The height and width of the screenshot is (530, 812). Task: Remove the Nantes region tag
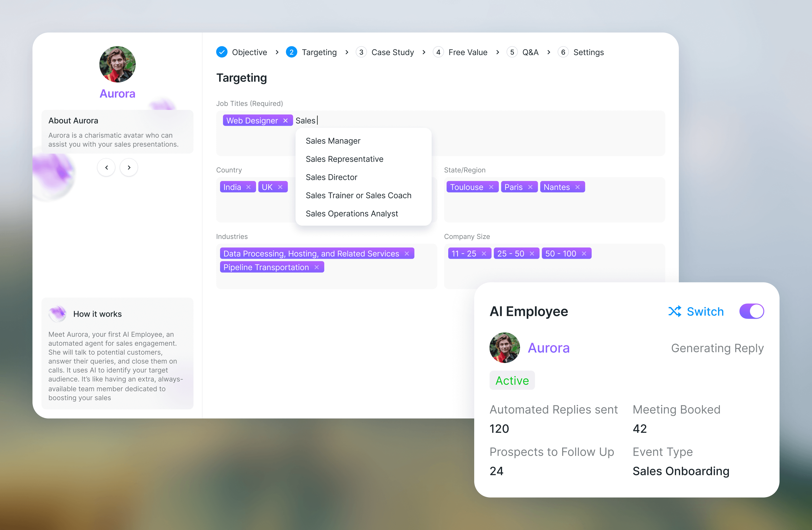click(577, 187)
